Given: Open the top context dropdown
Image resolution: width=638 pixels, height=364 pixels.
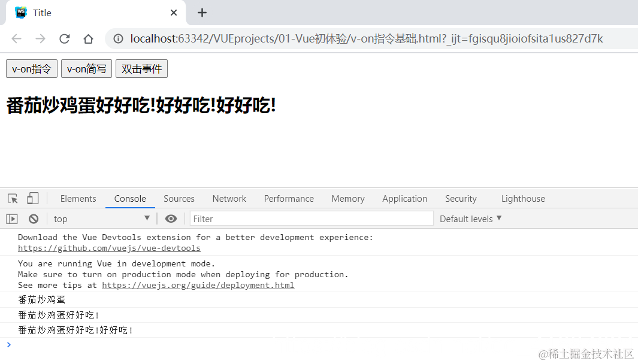Looking at the screenshot, I should [x=101, y=219].
